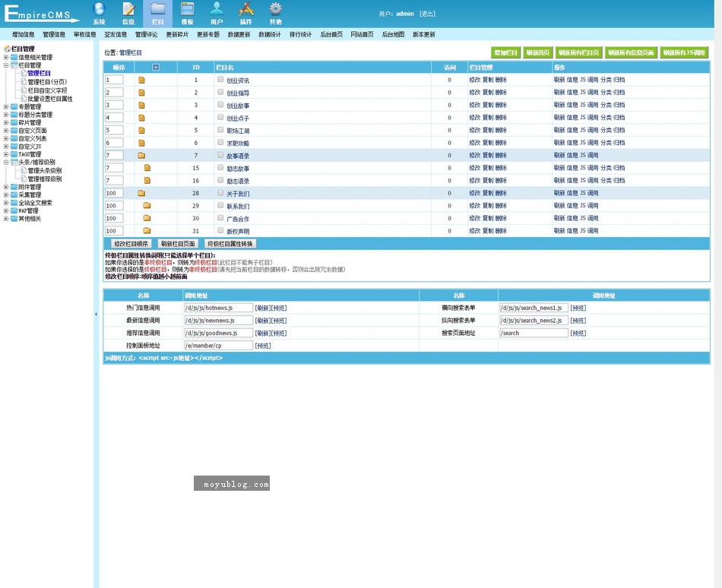Screen dimensions: 722x588
Task: Click the folder icon next to 专题管理
Action: (14, 107)
